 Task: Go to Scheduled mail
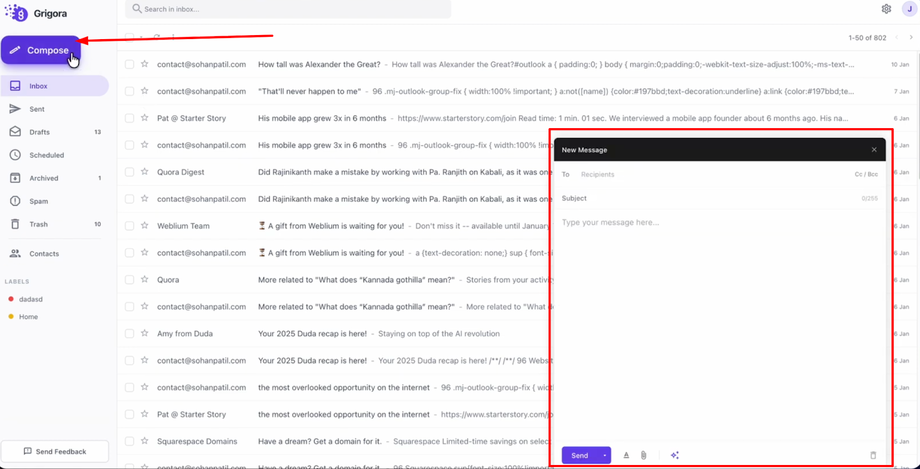tap(54, 155)
